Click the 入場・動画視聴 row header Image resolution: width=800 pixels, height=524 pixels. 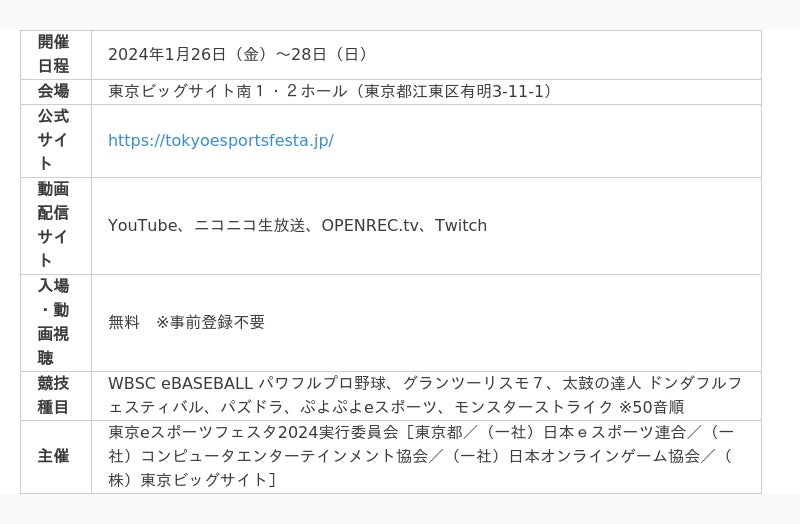click(54, 322)
